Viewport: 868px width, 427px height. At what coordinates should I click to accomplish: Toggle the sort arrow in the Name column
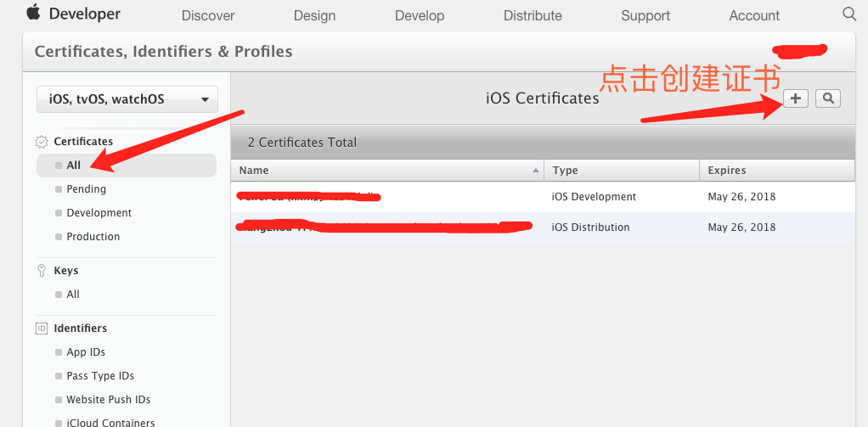(535, 171)
